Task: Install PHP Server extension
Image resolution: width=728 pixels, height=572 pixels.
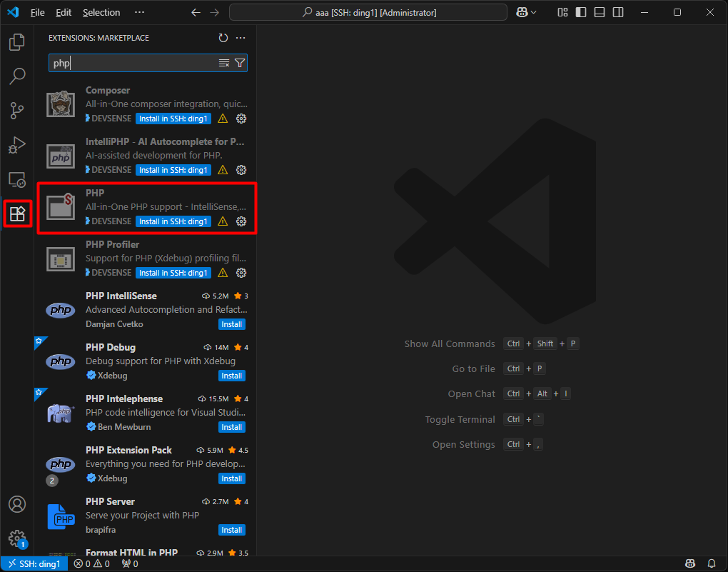Action: tap(232, 530)
